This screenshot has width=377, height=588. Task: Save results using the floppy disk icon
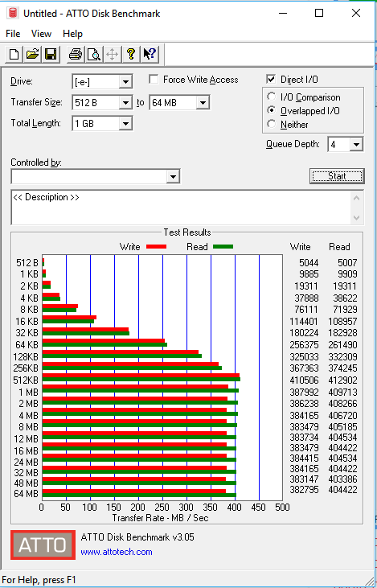[51, 55]
